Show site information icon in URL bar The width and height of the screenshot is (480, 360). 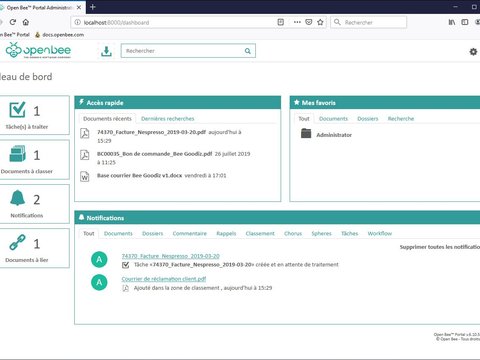(78, 22)
